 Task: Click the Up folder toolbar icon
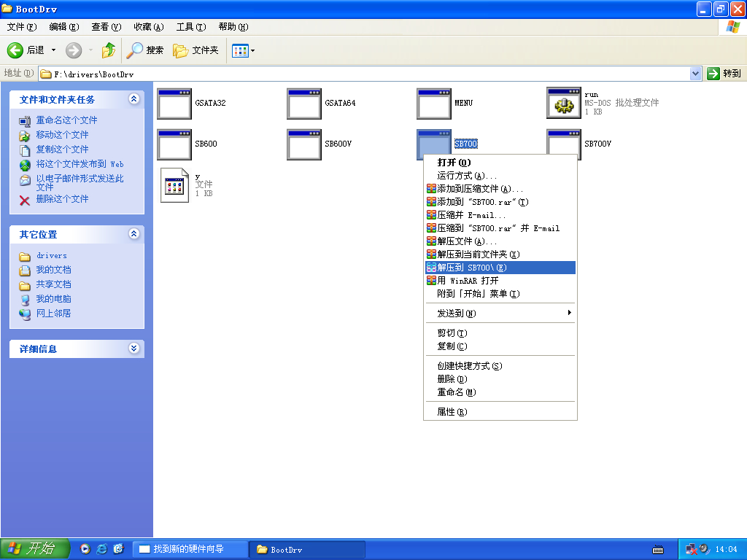coord(108,50)
